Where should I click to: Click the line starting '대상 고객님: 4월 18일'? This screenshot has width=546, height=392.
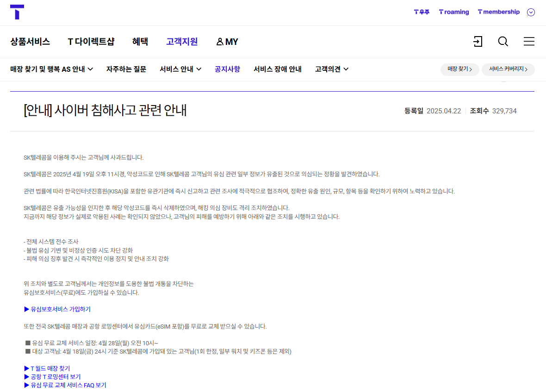(158, 351)
